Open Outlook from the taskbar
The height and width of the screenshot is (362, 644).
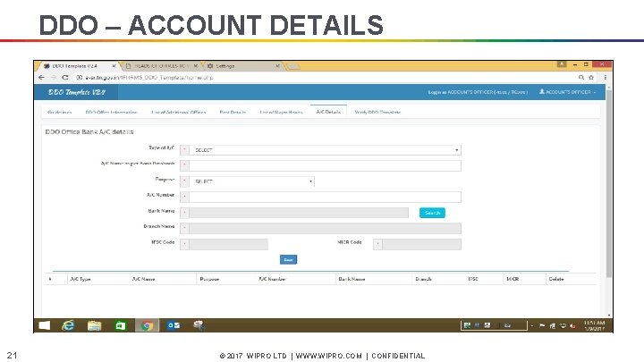[174, 325]
